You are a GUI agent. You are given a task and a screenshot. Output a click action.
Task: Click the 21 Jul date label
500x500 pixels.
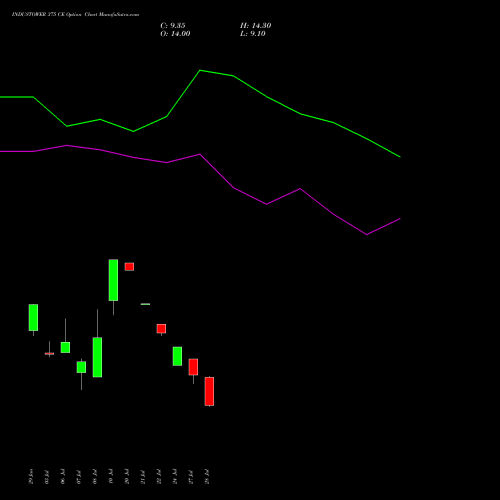143,476
